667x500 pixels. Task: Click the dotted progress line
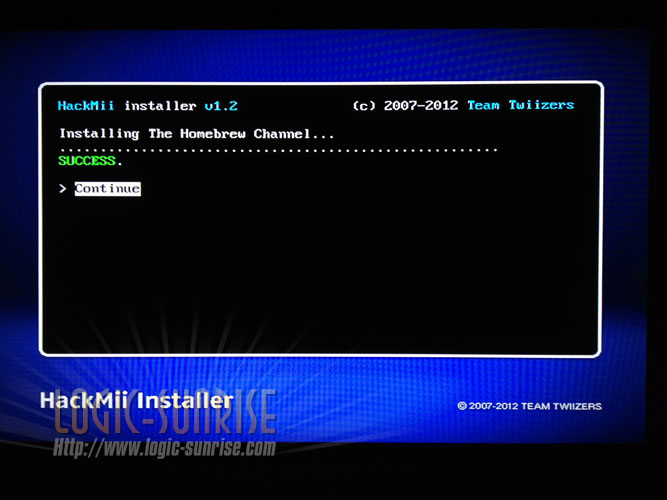pos(279,150)
